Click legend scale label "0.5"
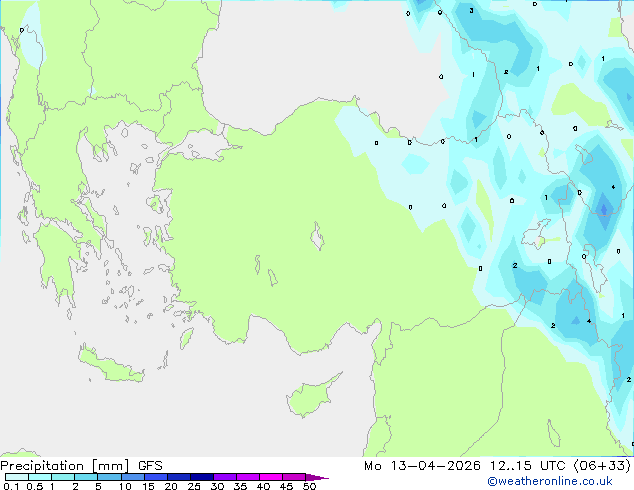 (34, 486)
